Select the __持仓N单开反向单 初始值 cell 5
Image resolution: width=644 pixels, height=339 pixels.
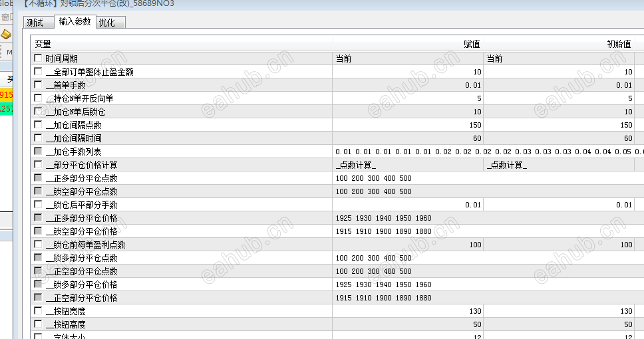click(559, 98)
